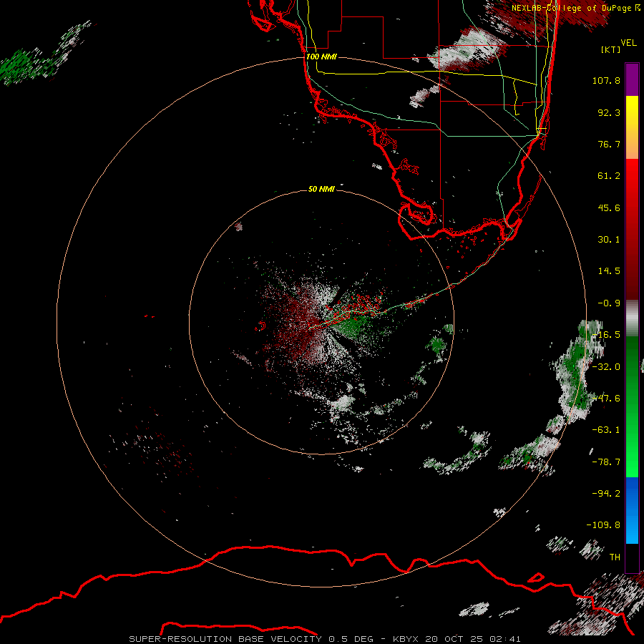Click the TH label on the scale
This screenshot has height=644, width=644.
coord(615,557)
